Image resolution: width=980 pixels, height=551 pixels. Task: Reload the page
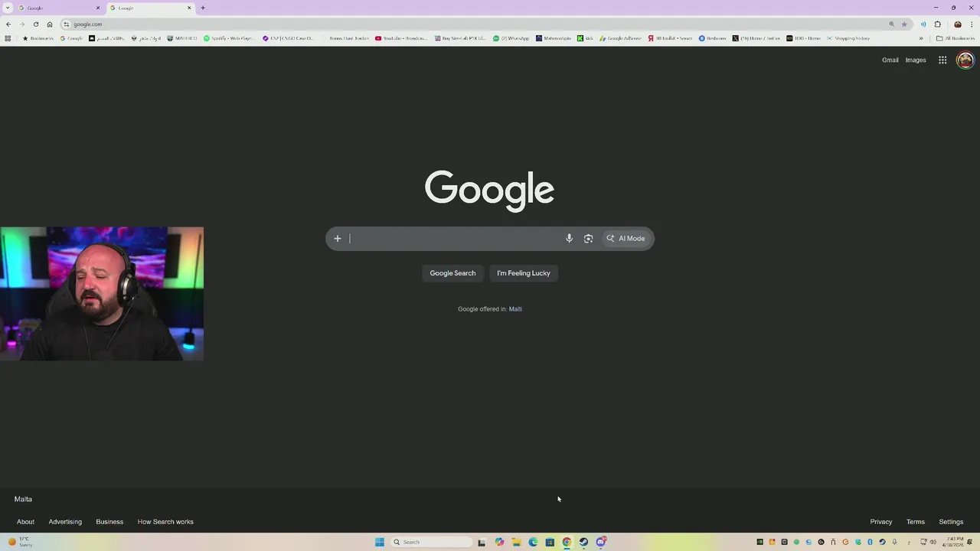[x=35, y=24]
